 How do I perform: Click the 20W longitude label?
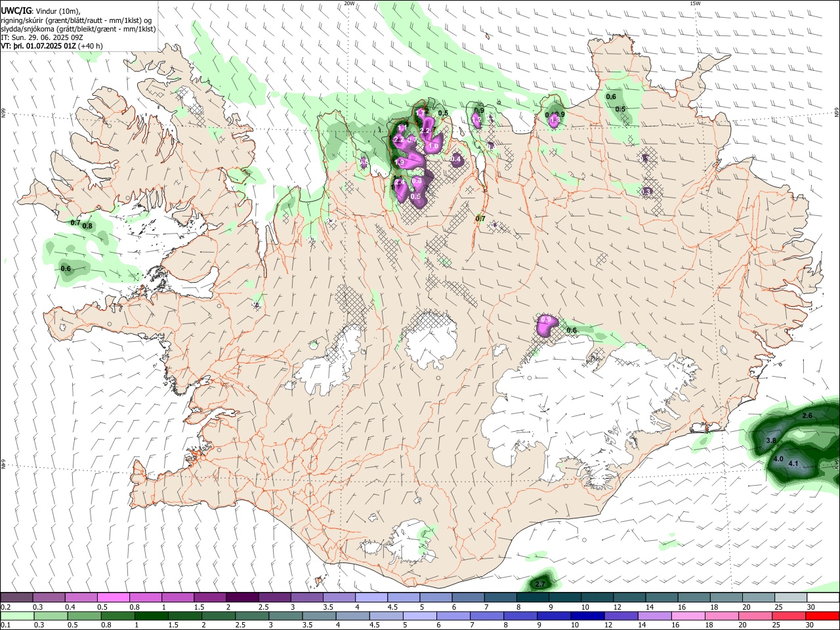point(350,3)
